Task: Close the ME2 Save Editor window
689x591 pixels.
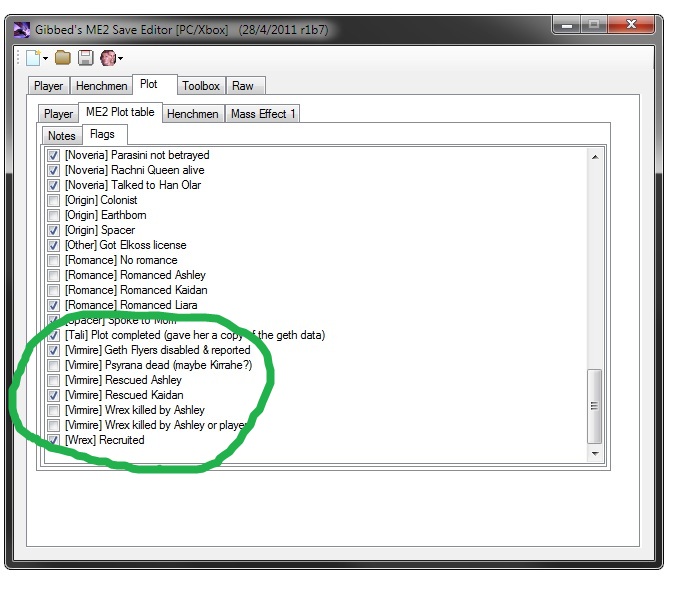Action: coord(631,24)
